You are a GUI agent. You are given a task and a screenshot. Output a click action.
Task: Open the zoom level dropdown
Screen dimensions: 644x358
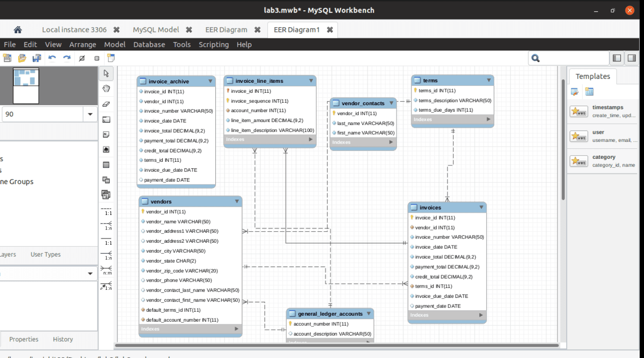pos(90,114)
